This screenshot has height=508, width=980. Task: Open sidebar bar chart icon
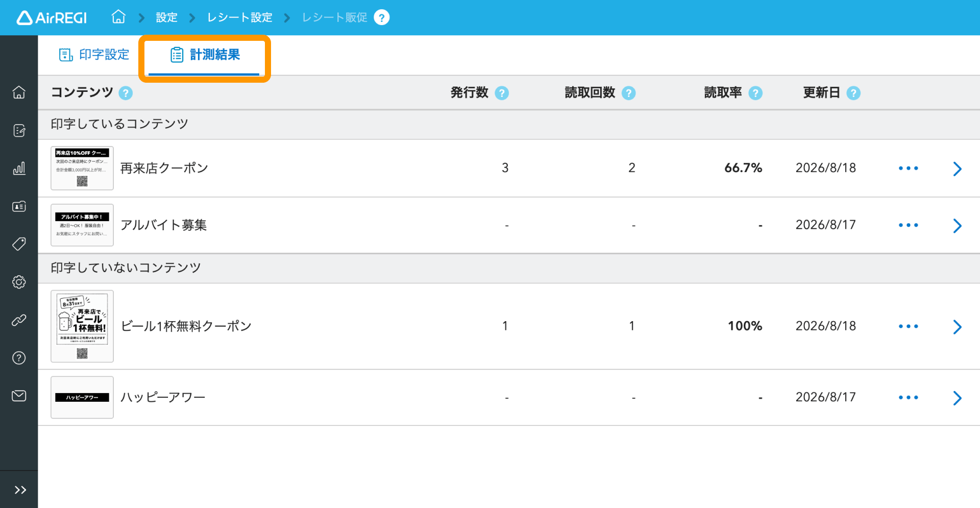click(x=19, y=168)
